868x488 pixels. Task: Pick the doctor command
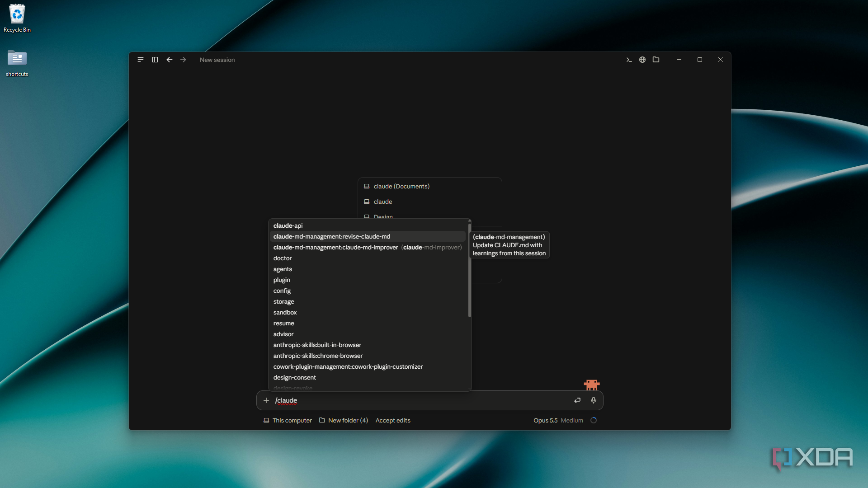(368, 258)
